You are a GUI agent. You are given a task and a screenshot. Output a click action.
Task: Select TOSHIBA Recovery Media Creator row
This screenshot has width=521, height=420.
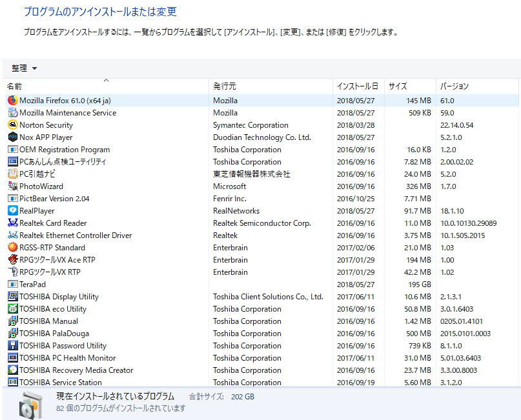click(x=76, y=370)
